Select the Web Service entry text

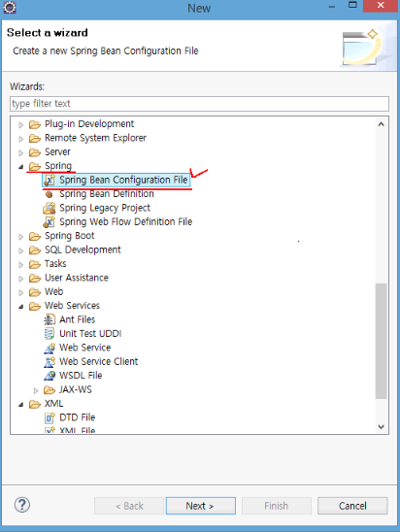[x=85, y=348]
